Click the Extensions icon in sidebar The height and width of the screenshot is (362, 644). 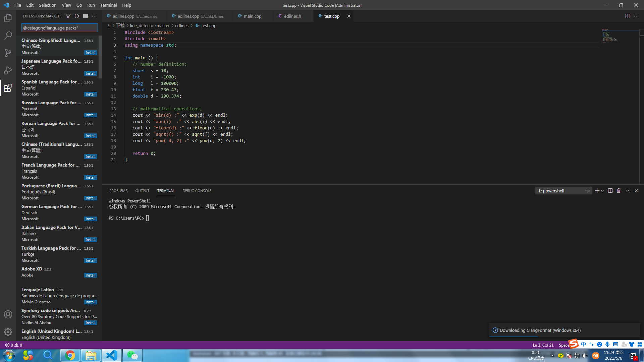(8, 88)
